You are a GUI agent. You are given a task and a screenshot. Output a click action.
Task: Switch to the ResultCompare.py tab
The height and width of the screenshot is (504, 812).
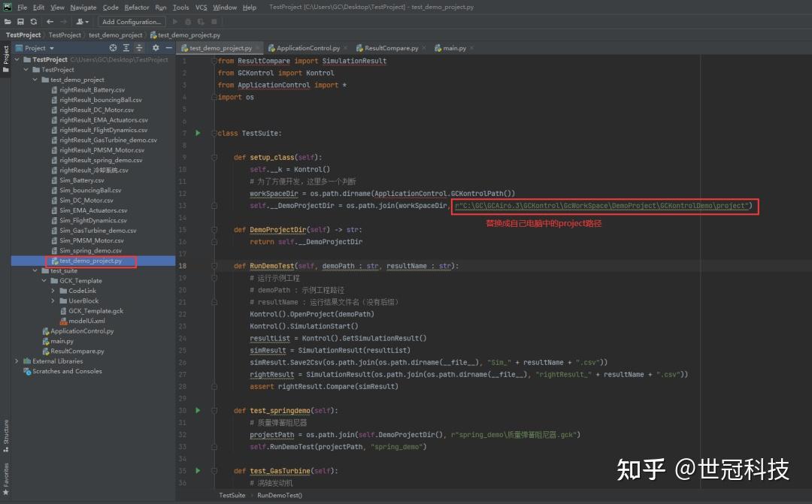tap(390, 47)
